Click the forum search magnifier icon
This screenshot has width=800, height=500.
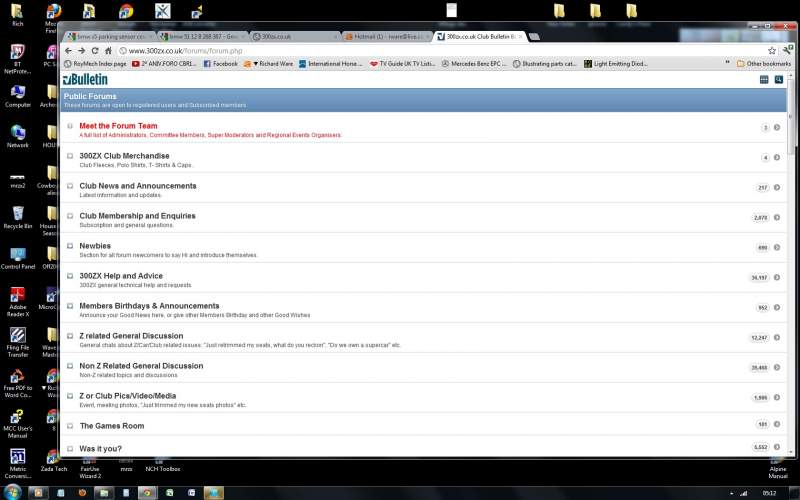pos(778,79)
